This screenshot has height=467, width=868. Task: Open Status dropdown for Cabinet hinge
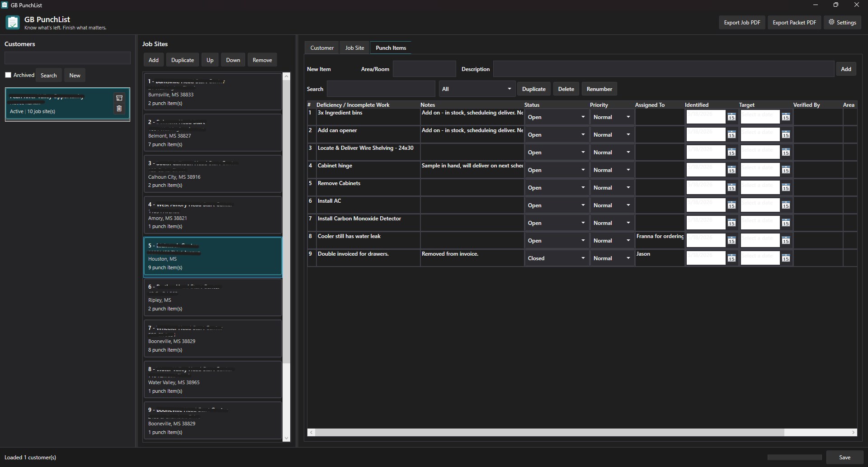point(557,170)
